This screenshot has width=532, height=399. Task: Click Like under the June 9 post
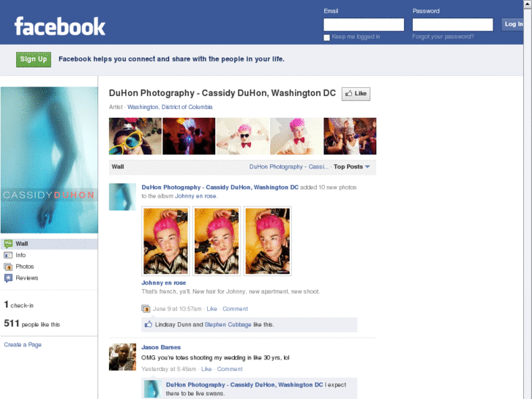click(211, 309)
